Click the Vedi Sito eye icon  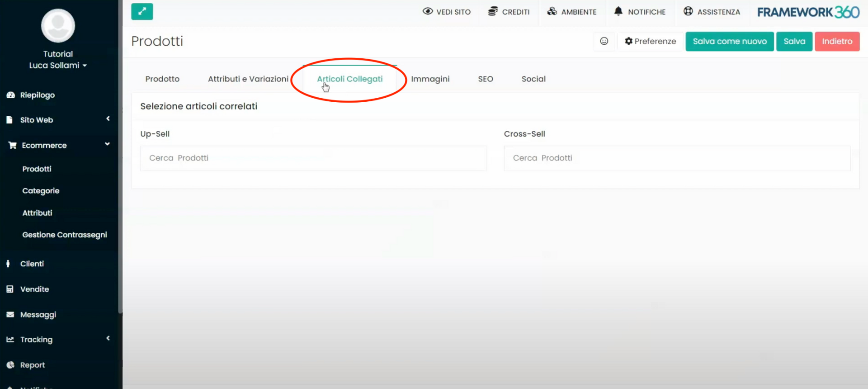point(427,11)
